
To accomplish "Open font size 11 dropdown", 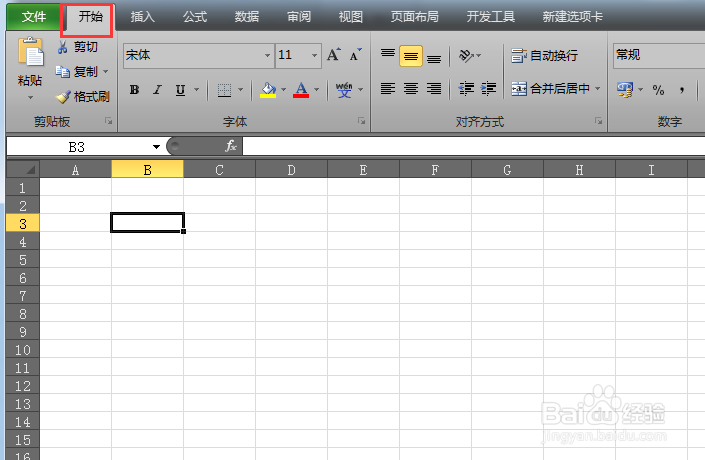I will click(x=314, y=56).
